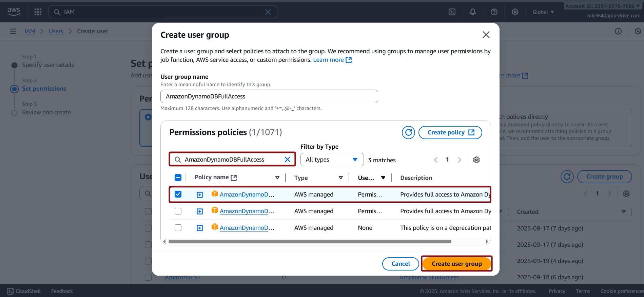Open the Global region dropdown
This screenshot has width=644, height=297.
(543, 12)
